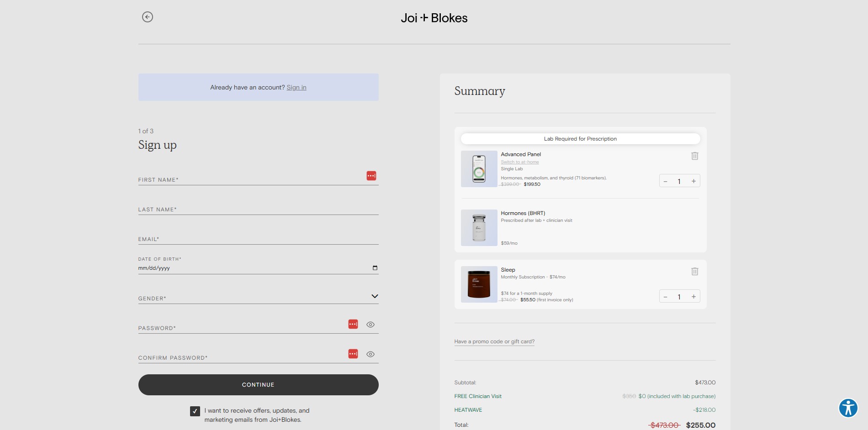Image resolution: width=868 pixels, height=430 pixels.
Task: Expand the Gender dropdown
Action: (x=375, y=296)
